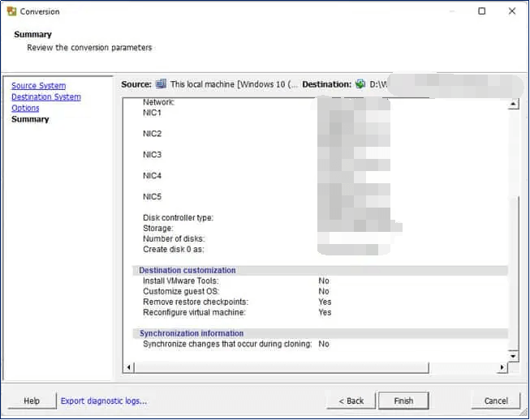Click the vertical scrollbar thumb
Image resolution: width=530 pixels, height=420 pixels.
(x=513, y=272)
